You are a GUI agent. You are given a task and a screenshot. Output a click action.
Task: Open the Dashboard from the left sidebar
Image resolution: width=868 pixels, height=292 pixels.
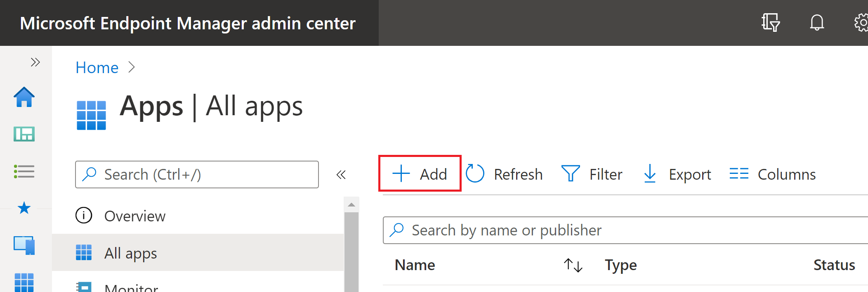tap(25, 134)
